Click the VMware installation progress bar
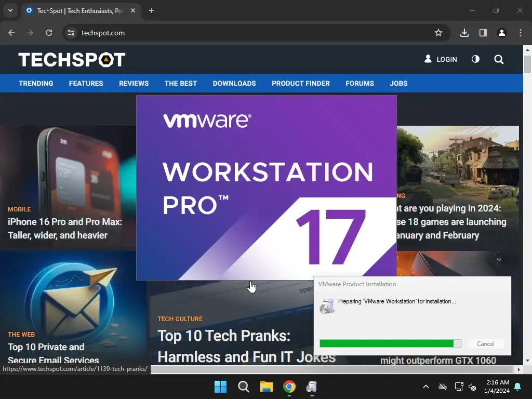532x399 pixels. 390,343
